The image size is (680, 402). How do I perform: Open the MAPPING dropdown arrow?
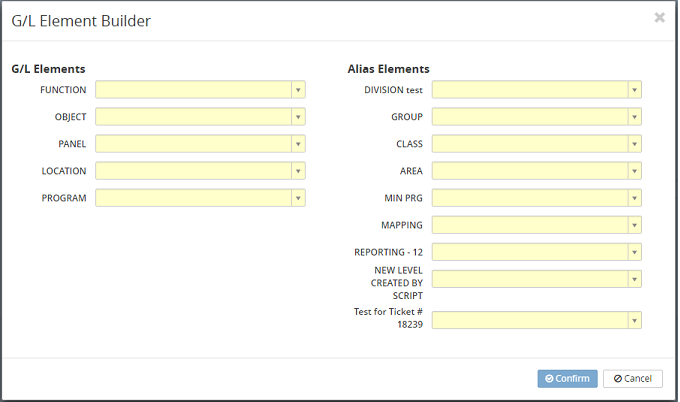coord(634,225)
